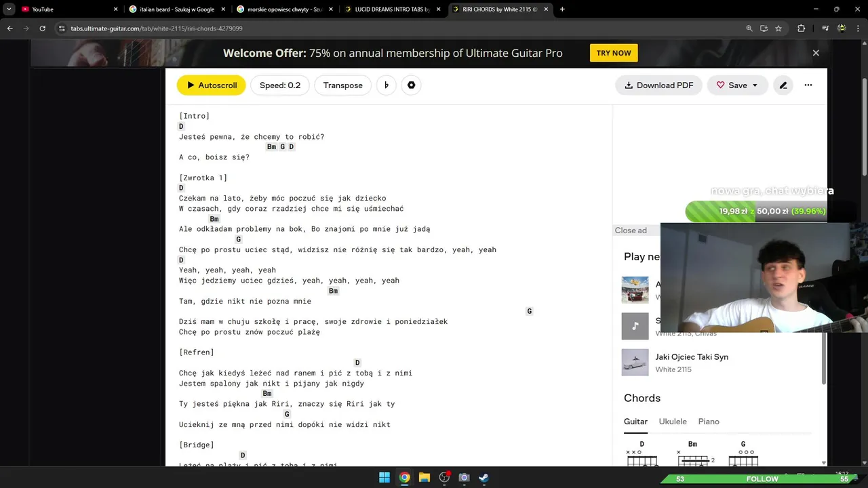The width and height of the screenshot is (868, 488).
Task: Download the tab as PDF
Action: [659, 85]
